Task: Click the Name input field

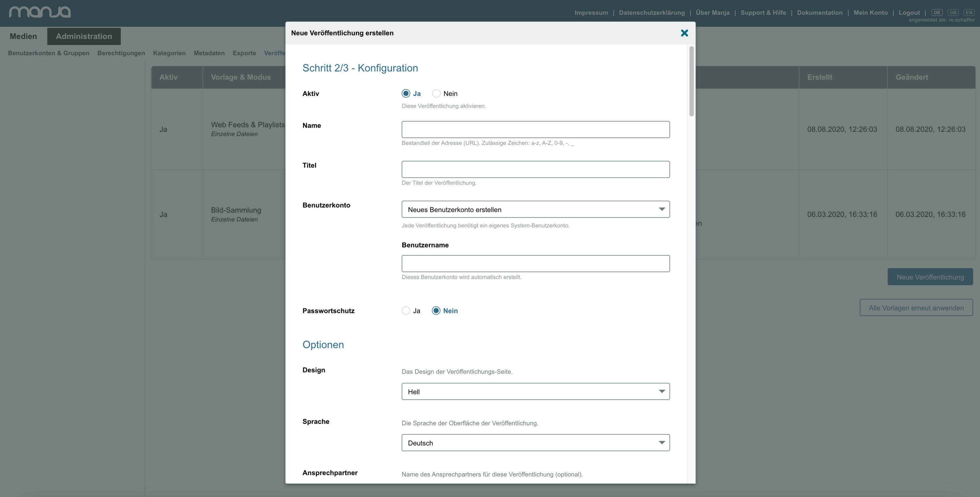Action: [535, 130]
